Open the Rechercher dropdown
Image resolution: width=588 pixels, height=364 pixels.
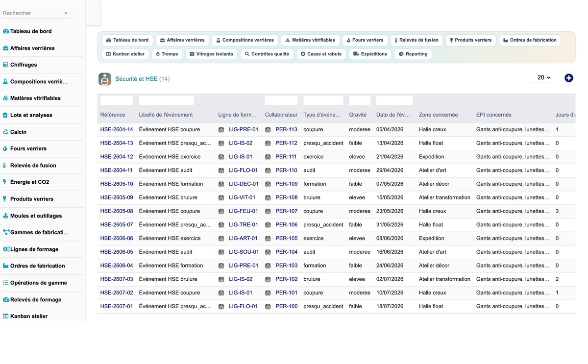[x=35, y=13]
